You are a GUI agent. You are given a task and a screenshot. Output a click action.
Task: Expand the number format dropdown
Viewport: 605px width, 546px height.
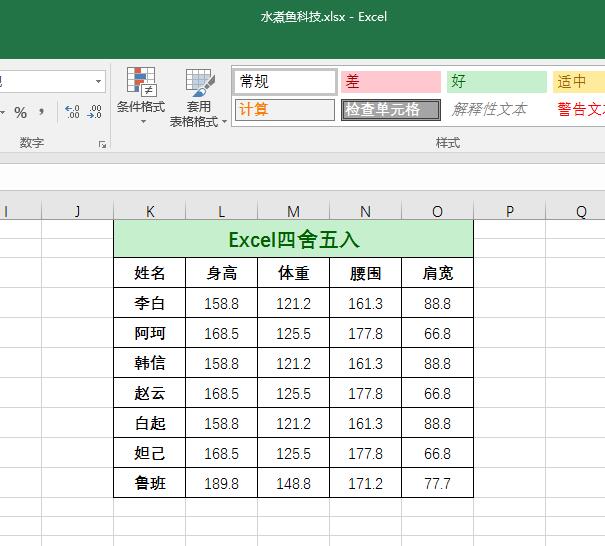98,81
